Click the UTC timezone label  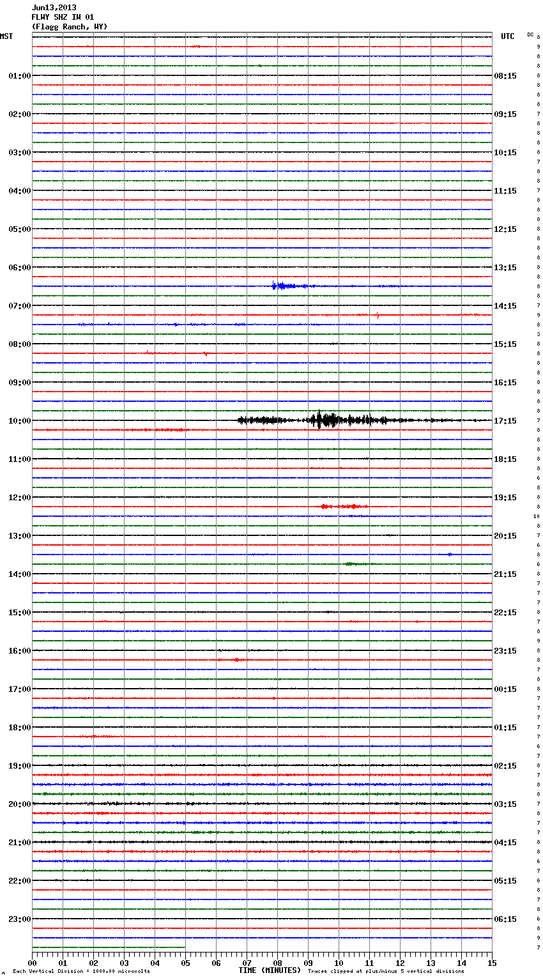(x=507, y=36)
